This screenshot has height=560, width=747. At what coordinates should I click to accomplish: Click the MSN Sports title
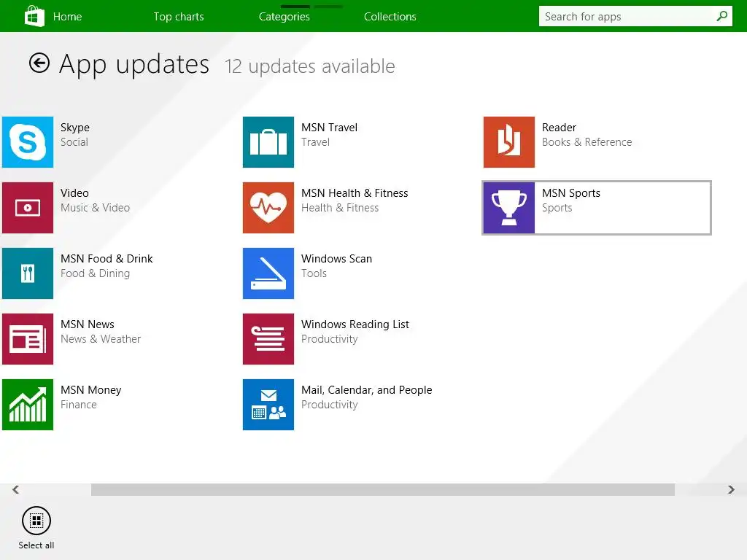570,192
